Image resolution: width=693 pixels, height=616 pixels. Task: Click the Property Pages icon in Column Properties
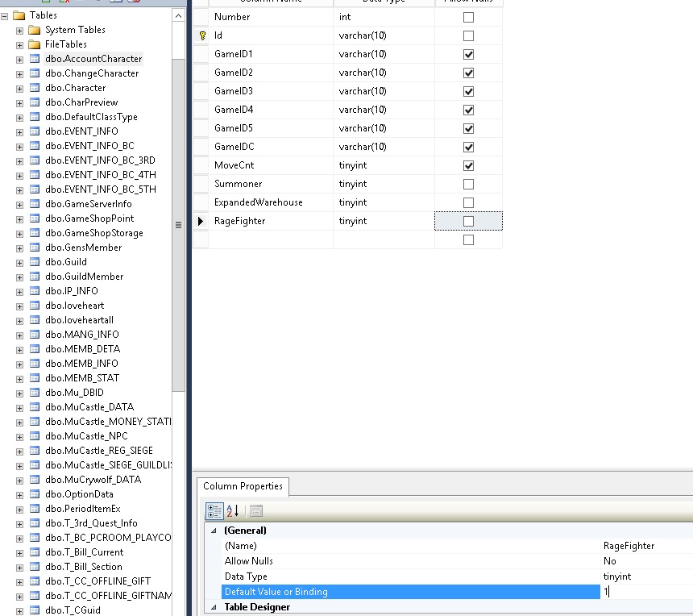coord(256,510)
